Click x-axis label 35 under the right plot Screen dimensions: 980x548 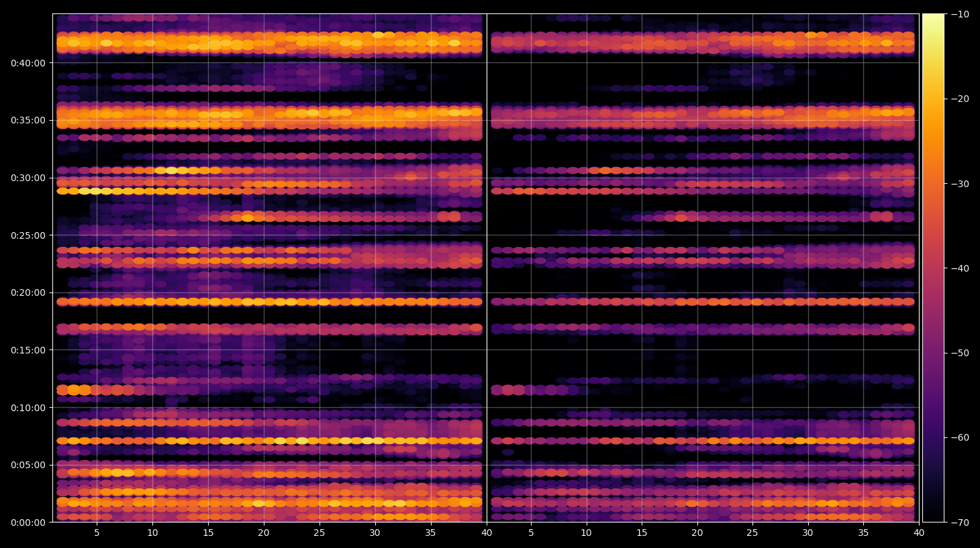tap(863, 533)
